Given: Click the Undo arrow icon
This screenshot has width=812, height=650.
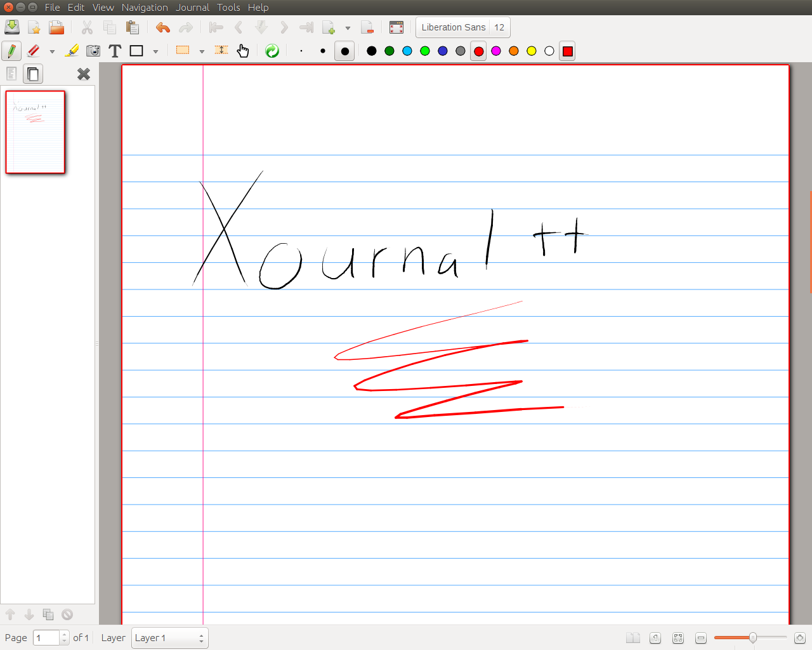Looking at the screenshot, I should coord(163,27).
